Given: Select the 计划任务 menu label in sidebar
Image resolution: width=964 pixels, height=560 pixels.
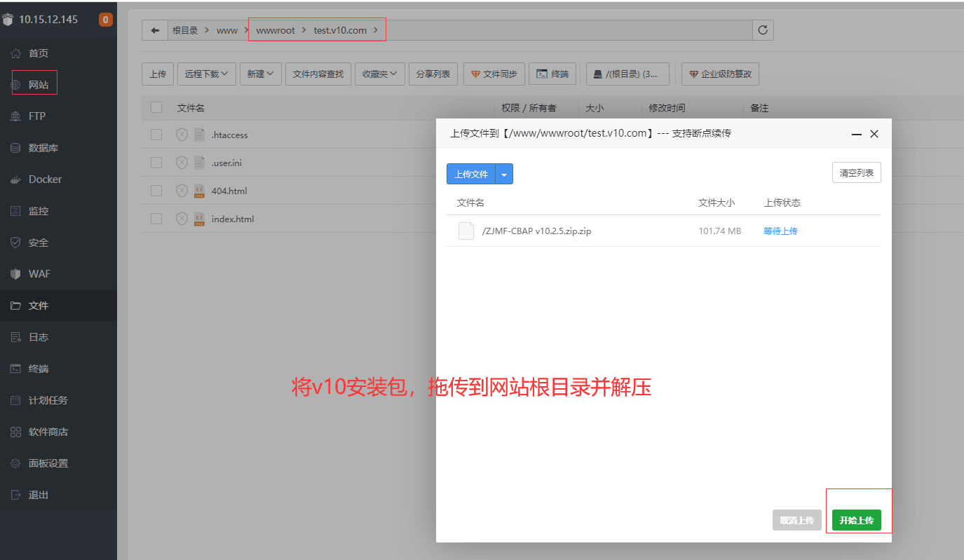Looking at the screenshot, I should coord(48,400).
